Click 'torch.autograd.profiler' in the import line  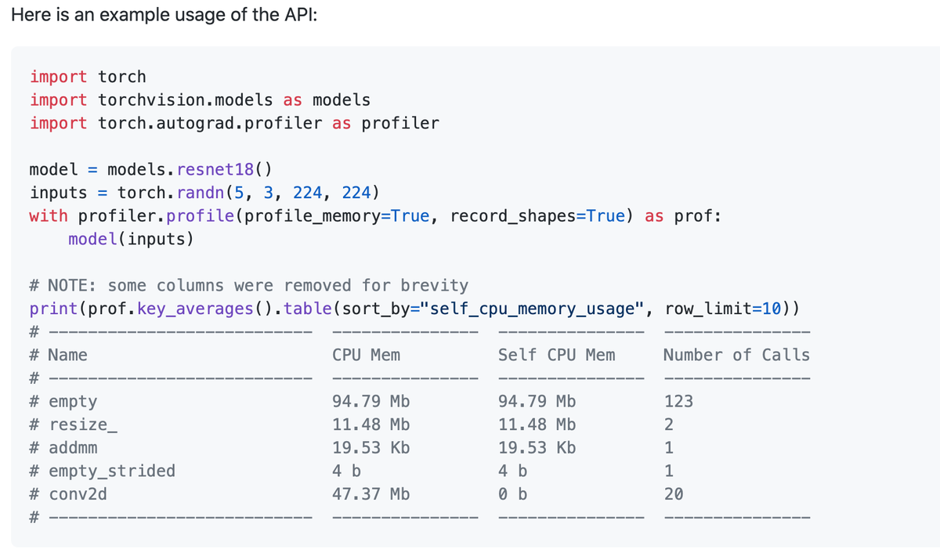pyautogui.click(x=210, y=123)
